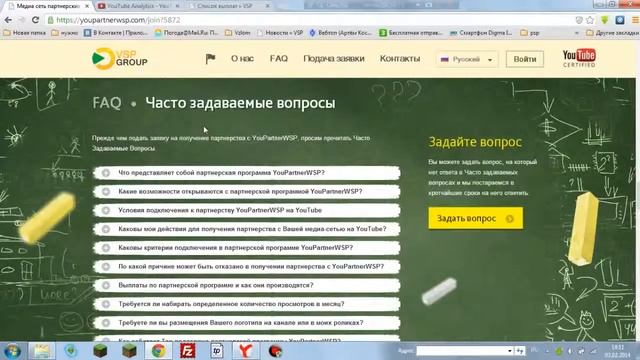Viewport: 640px width, 360px height.
Task: Click the browser address bar URL
Action: [118, 20]
